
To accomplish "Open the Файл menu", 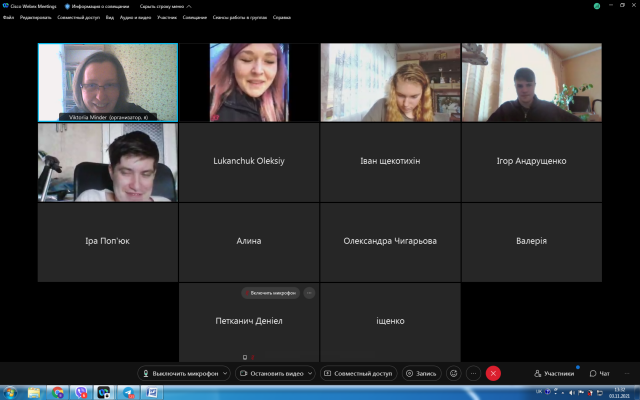I will [8, 17].
